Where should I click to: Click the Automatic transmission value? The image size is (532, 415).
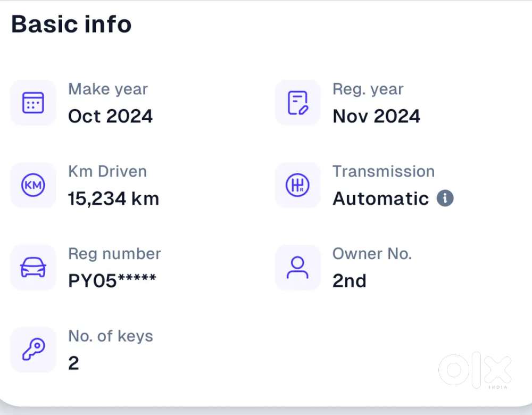[x=381, y=198]
